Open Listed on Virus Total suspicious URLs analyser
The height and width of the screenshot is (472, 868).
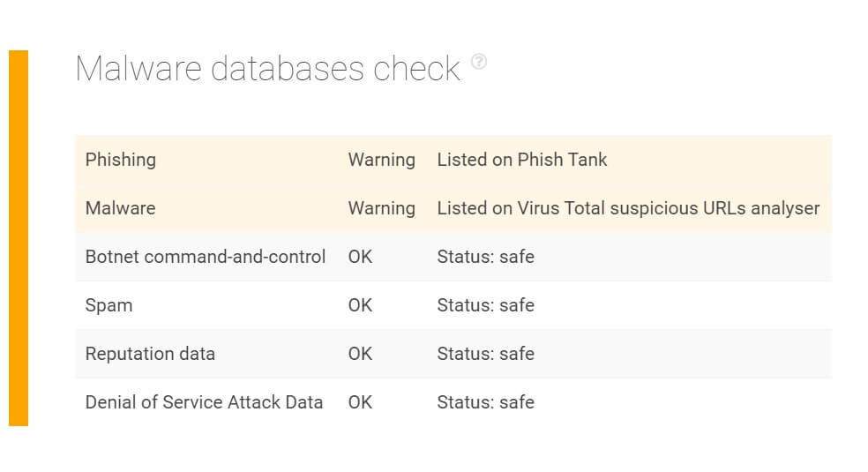pos(628,208)
